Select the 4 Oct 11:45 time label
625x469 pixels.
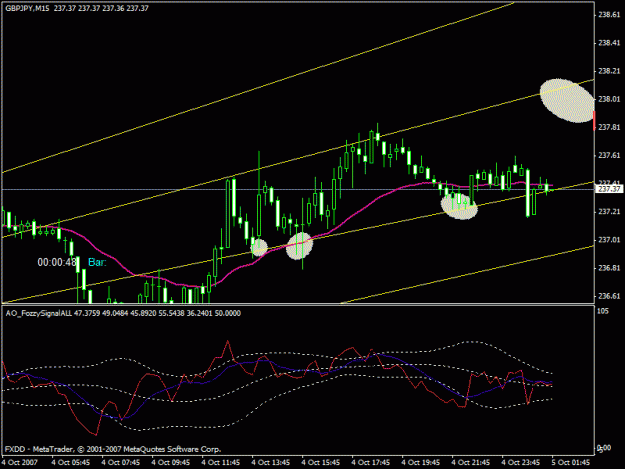(x=221, y=462)
